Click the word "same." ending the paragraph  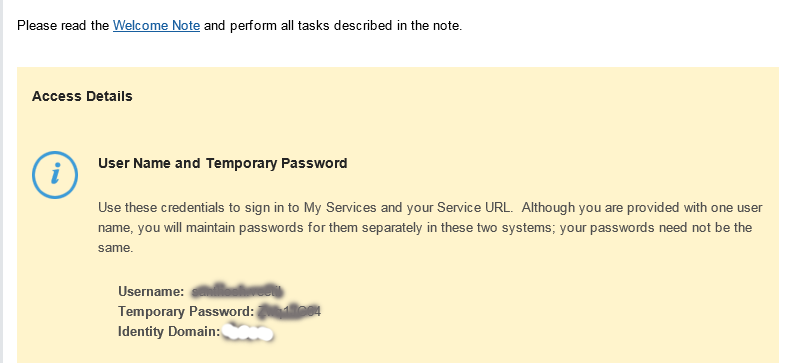pyautogui.click(x=115, y=248)
